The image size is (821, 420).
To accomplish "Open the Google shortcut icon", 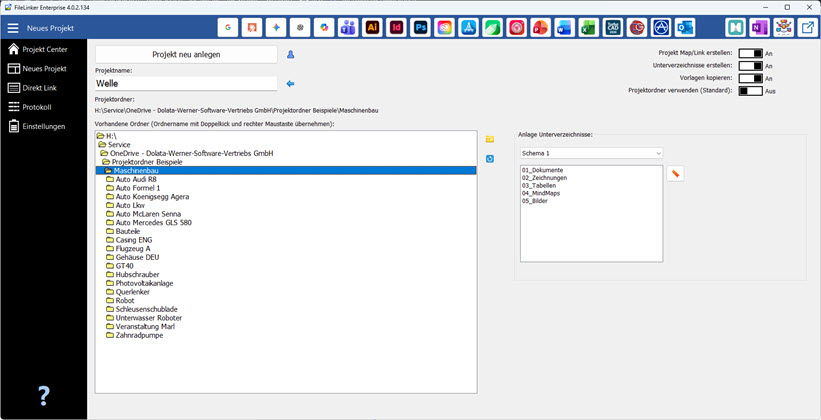I will 228,28.
